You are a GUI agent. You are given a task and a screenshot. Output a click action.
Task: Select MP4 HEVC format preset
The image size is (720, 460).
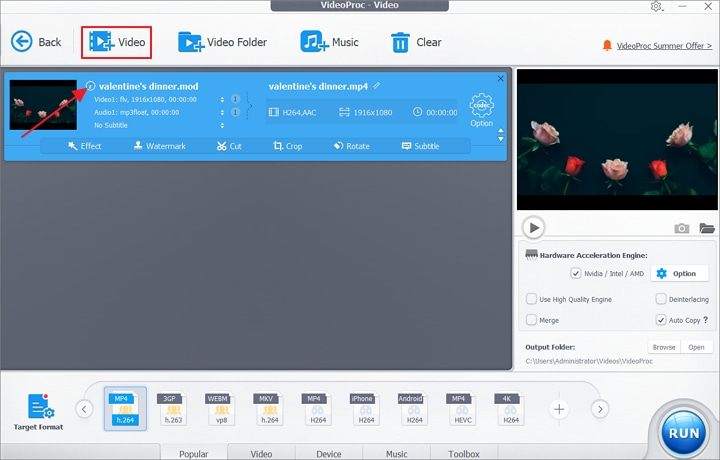coord(462,409)
